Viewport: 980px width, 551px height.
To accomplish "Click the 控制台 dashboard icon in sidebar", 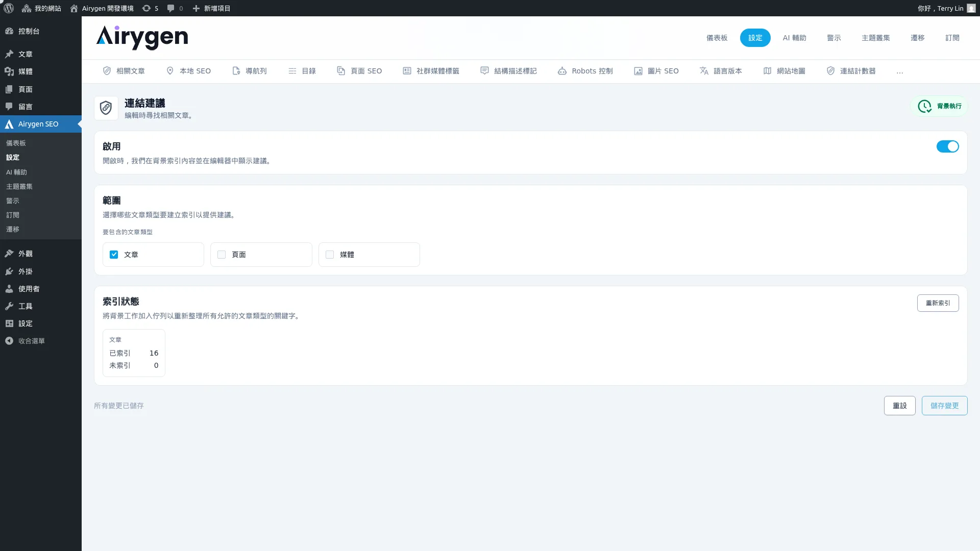I will point(9,31).
